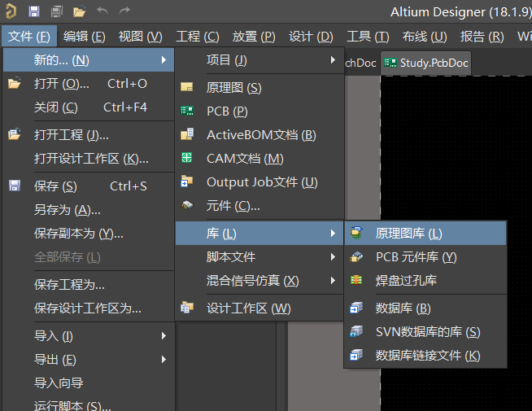Choose PCB 元件库 (Y) from submenu
The width and height of the screenshot is (532, 411).
pyautogui.click(x=416, y=257)
